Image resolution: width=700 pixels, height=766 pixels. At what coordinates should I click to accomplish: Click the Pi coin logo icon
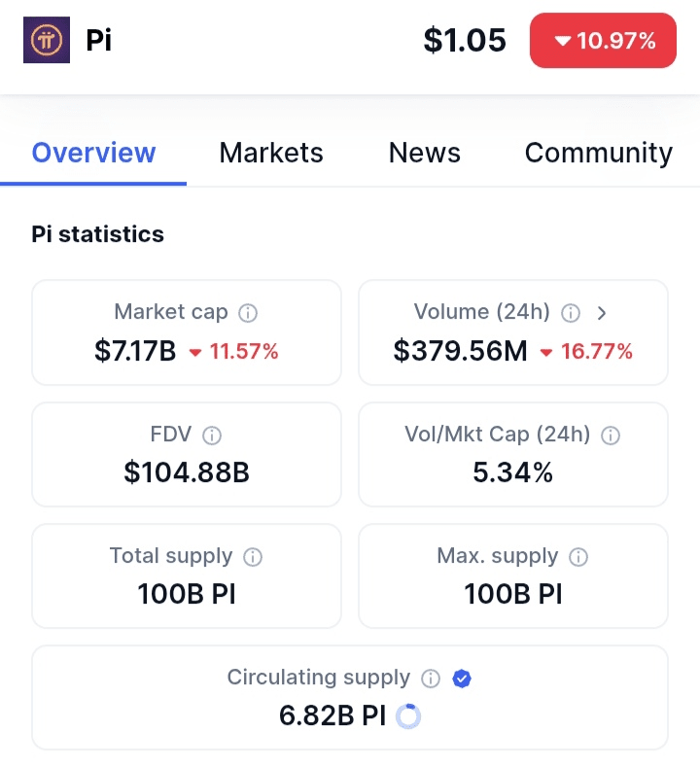tap(47, 41)
